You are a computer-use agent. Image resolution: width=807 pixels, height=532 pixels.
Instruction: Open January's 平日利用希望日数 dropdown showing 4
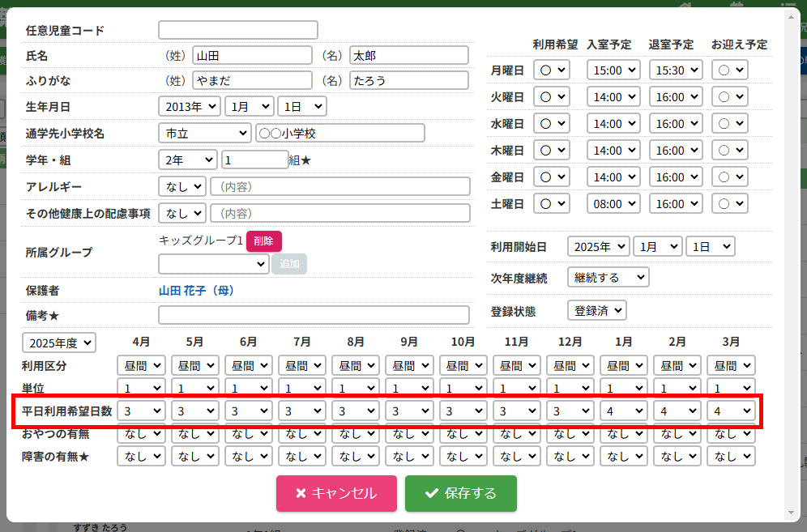coord(624,411)
